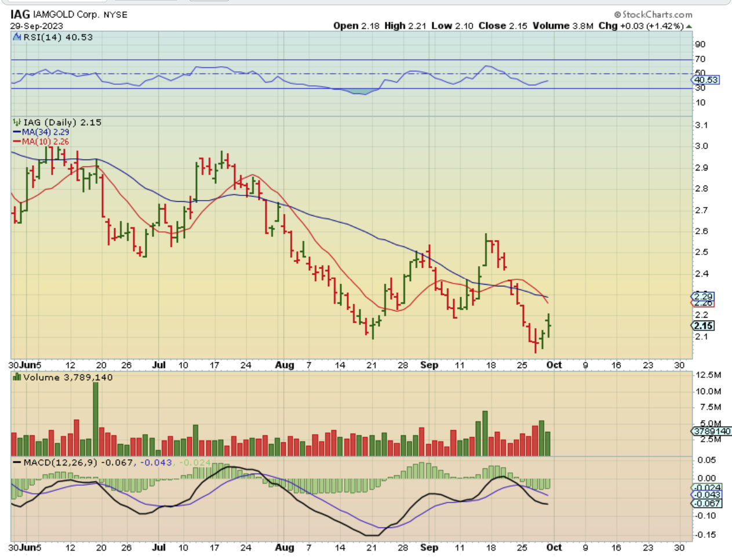Click the -0.024 histogram tag on right axis

click(x=707, y=488)
